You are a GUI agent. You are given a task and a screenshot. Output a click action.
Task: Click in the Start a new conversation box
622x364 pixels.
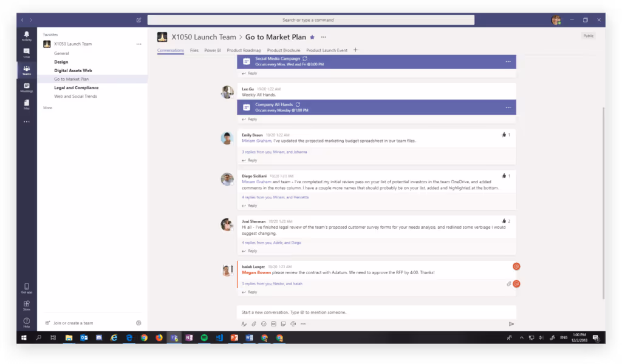[377, 312]
